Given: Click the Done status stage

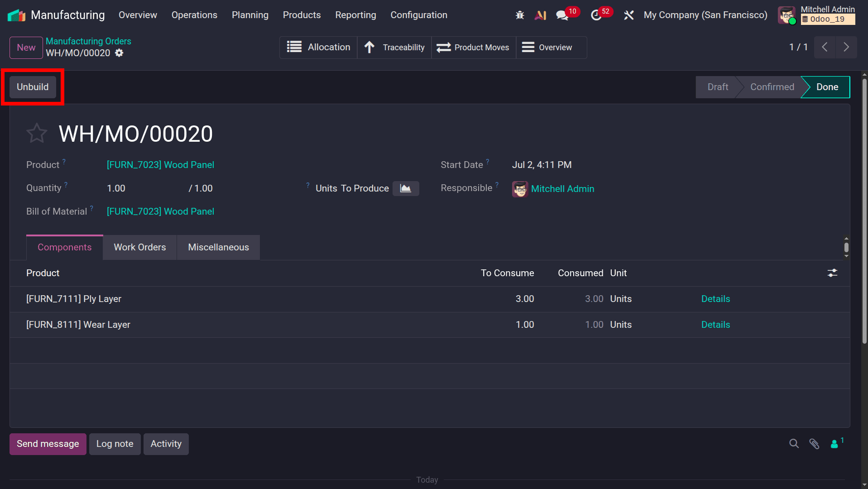Looking at the screenshot, I should (827, 87).
